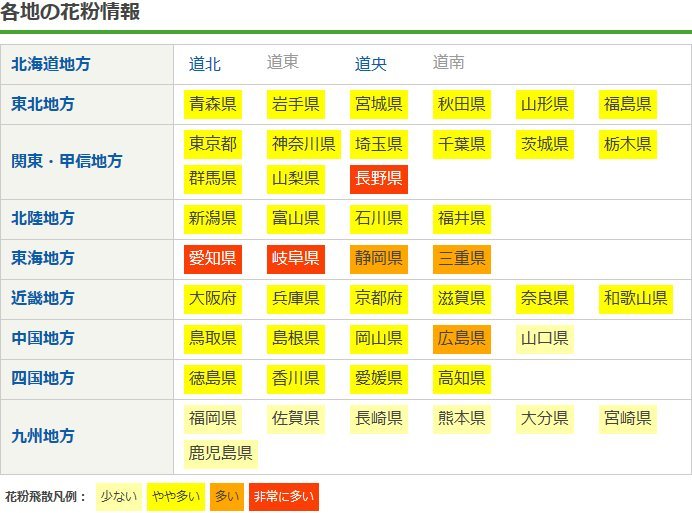Select the red 岐阜県 link
692x513 pixels.
point(296,259)
